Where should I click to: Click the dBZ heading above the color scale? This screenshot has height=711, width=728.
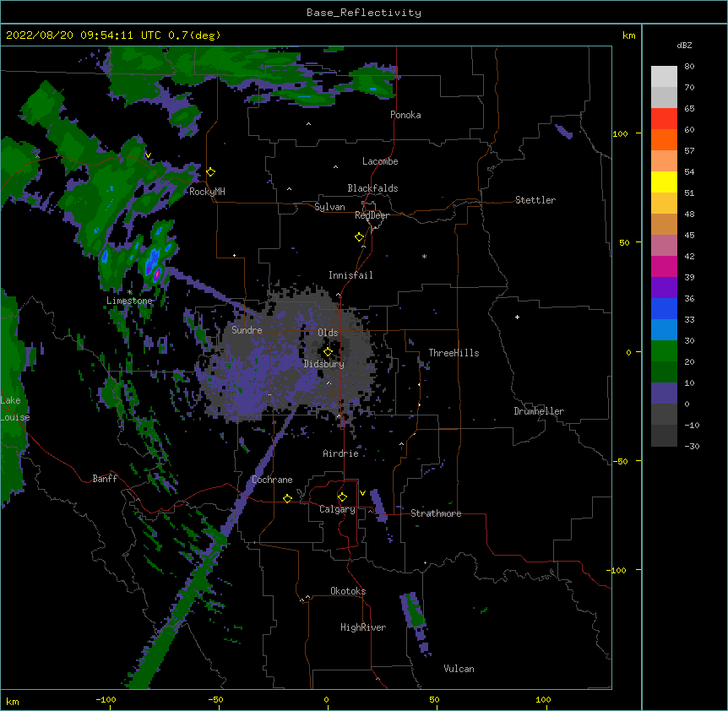pos(684,45)
